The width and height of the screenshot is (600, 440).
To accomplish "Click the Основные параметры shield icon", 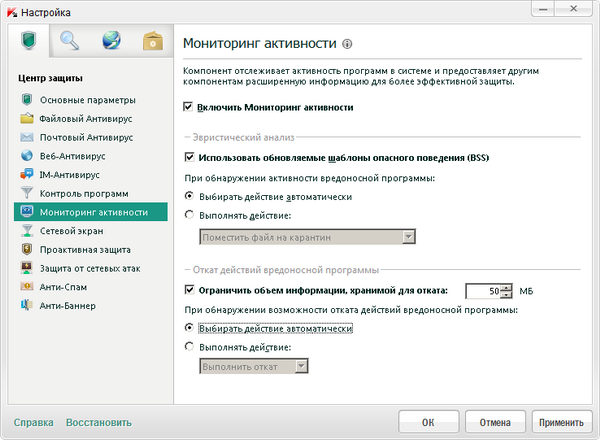I will [27, 99].
